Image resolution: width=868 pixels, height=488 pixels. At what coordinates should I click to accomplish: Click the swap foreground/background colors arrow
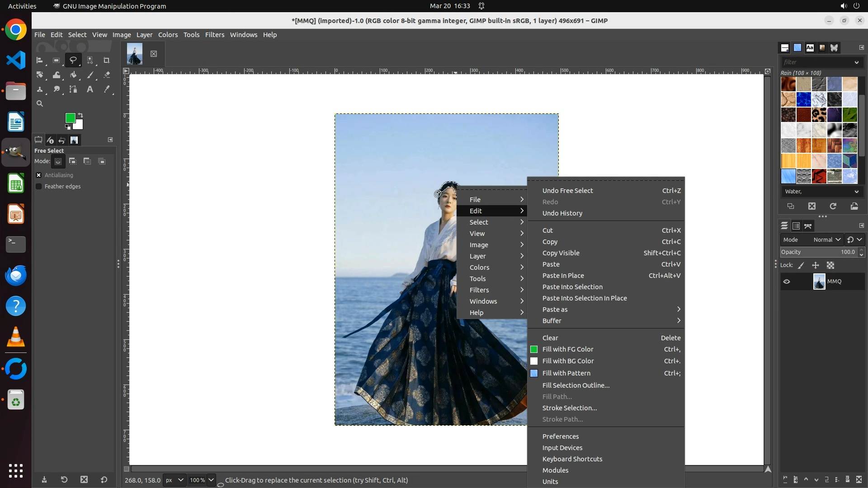point(80,115)
